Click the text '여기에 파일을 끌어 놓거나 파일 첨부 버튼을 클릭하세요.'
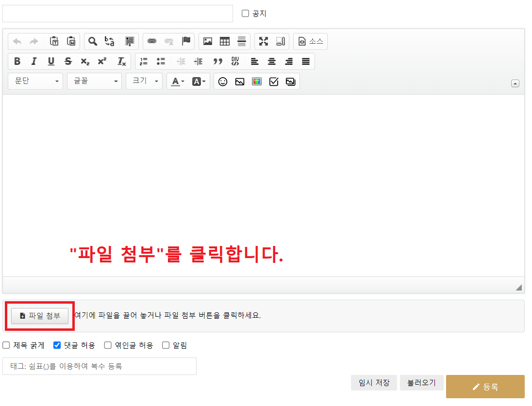This screenshot has width=532, height=406. pyautogui.click(x=167, y=315)
